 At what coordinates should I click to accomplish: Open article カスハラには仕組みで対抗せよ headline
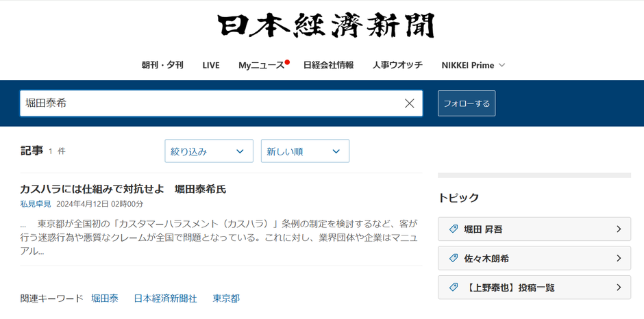click(x=123, y=189)
